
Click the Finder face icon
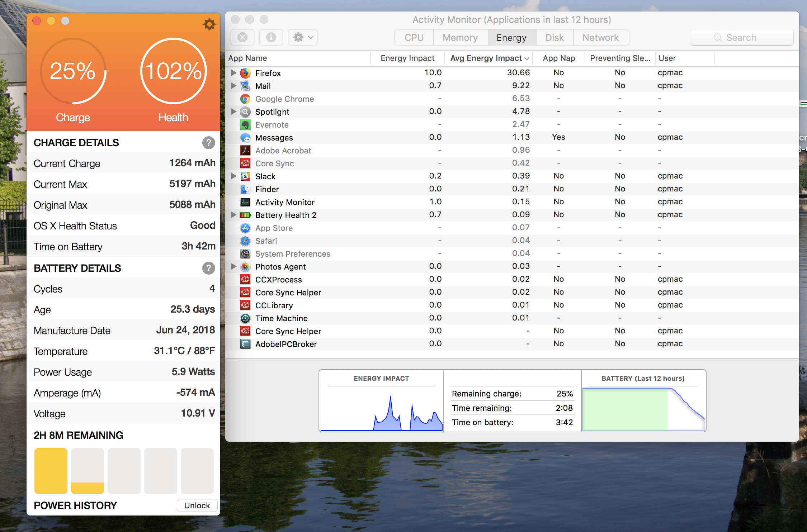(245, 189)
